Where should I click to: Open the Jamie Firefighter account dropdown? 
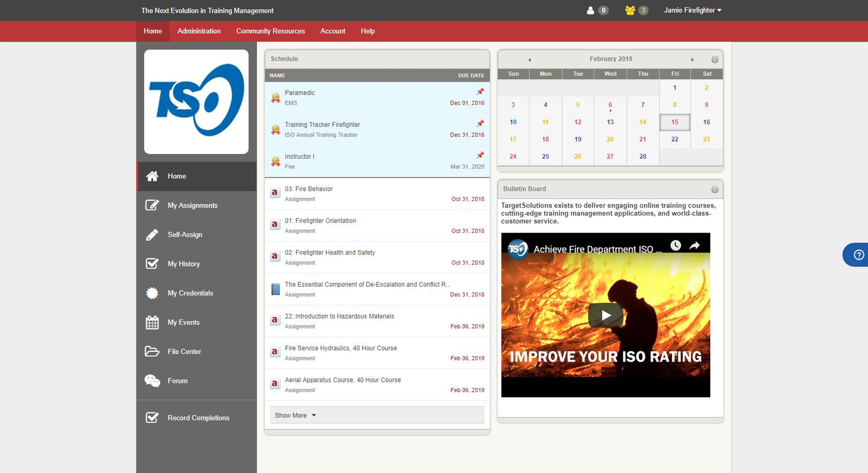pos(693,10)
